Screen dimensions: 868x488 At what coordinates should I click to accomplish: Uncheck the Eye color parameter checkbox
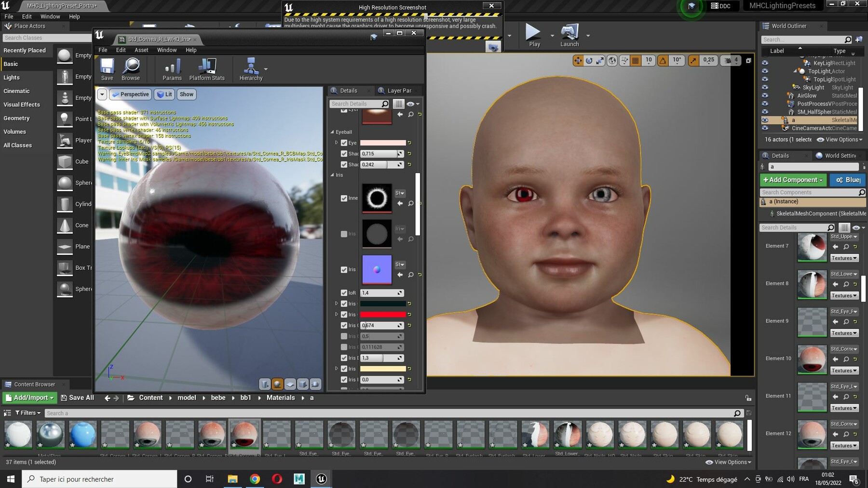(x=344, y=143)
